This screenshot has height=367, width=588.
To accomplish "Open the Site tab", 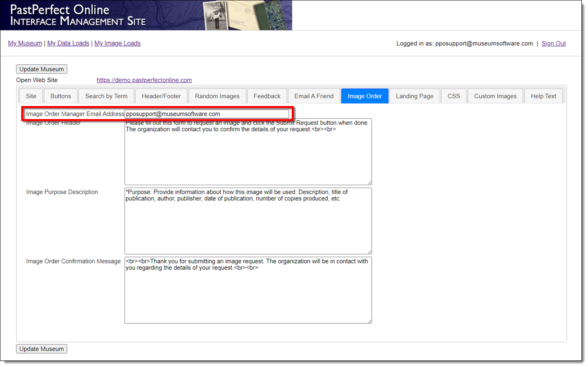I will [31, 96].
